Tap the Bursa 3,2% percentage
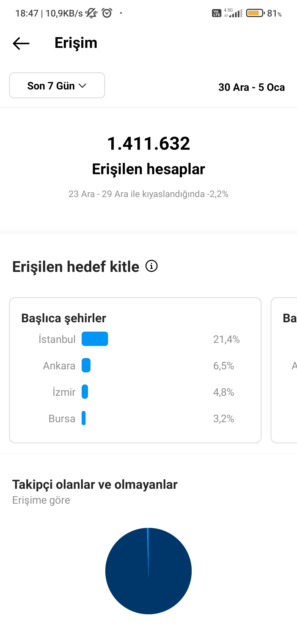297x644 pixels. tap(224, 419)
